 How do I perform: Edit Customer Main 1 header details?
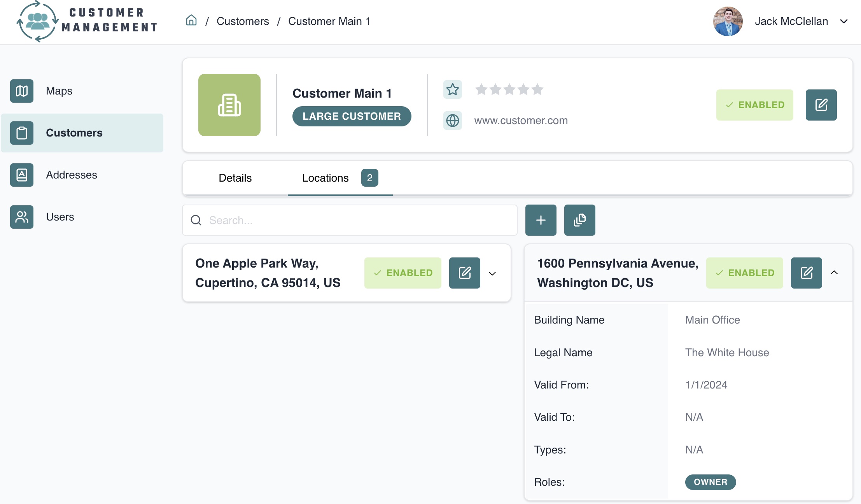pyautogui.click(x=821, y=105)
